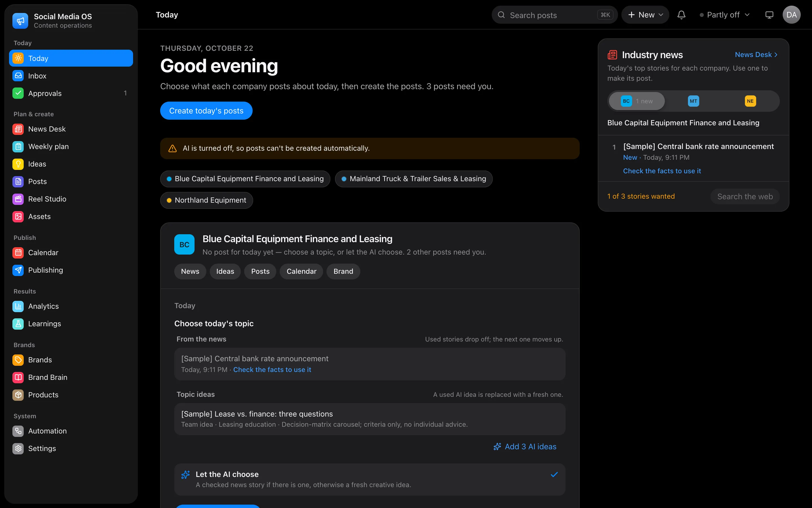812x508 pixels.
Task: Select the Let the AI choose option
Action: [x=370, y=479]
